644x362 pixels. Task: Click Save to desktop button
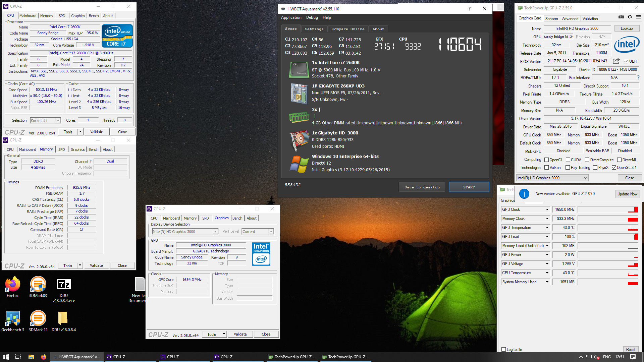422,187
